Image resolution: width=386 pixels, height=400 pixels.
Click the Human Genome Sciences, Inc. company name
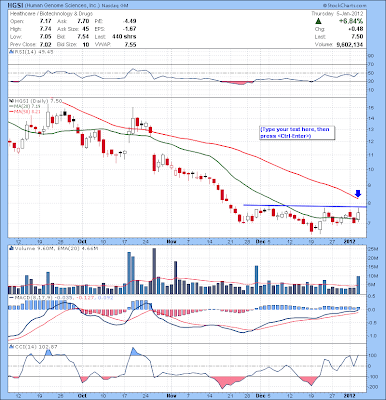[x=63, y=6]
